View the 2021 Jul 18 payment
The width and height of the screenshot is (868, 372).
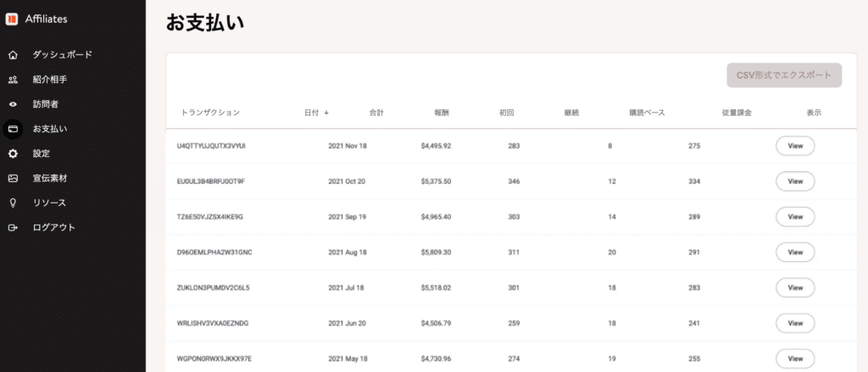tap(794, 288)
